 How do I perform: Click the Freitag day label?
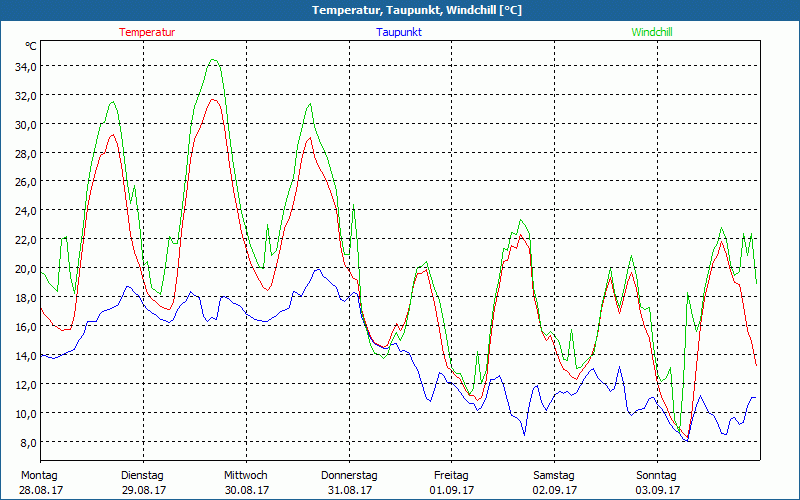[x=452, y=475]
